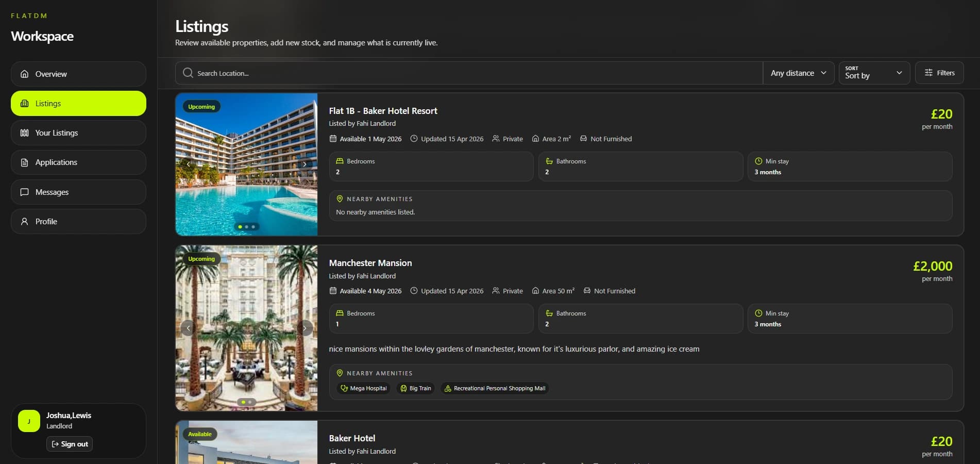Click the sofa icon beside Flat 1B's Not Furnished
Viewport: 980px width, 464px height.
point(583,139)
